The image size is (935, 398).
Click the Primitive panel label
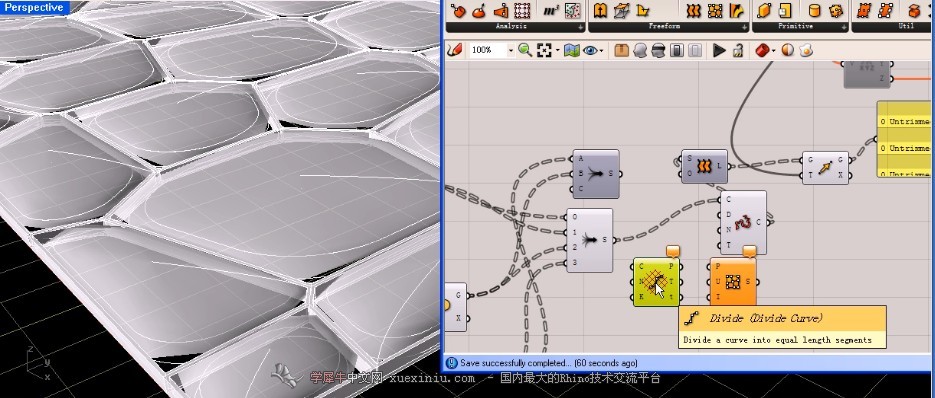(795, 26)
